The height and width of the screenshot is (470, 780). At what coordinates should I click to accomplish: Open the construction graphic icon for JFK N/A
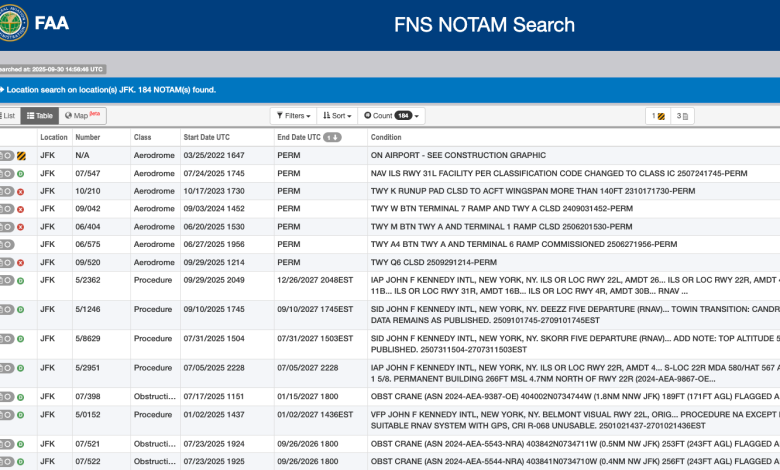click(x=21, y=156)
